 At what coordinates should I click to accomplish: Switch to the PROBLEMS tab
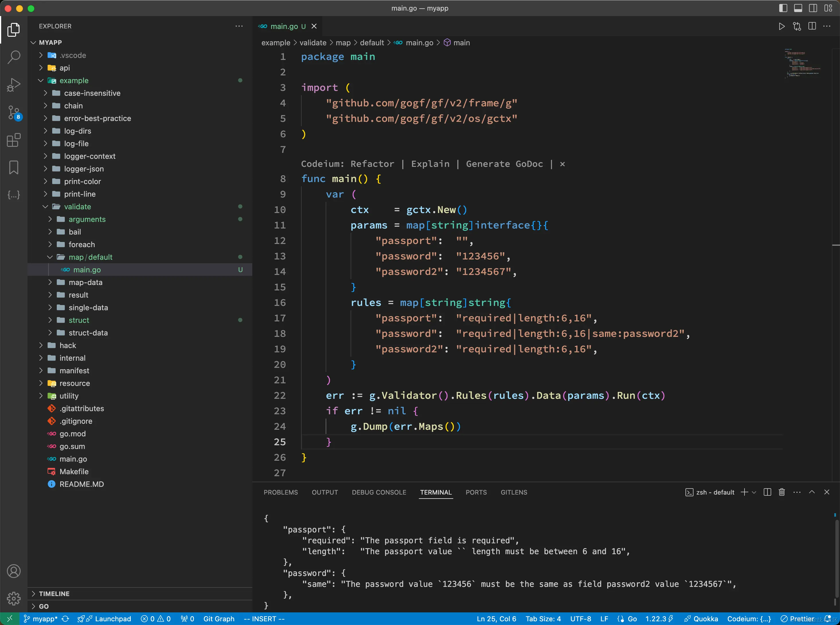point(281,492)
